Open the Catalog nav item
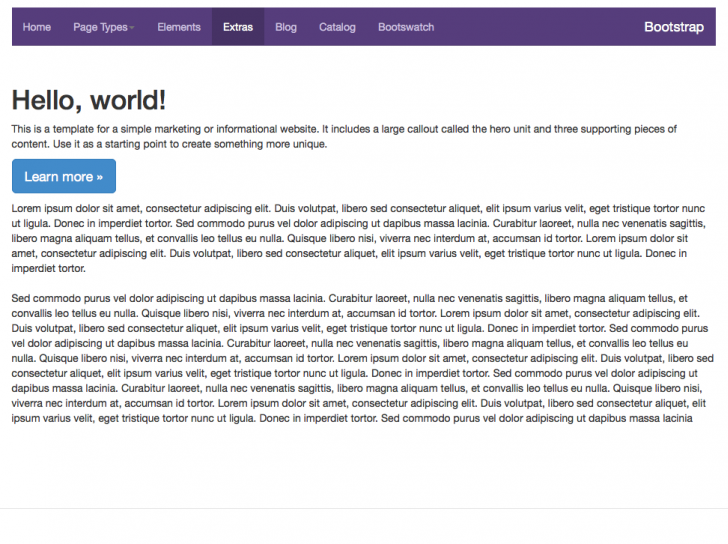This screenshot has height=544, width=728. pos(337,27)
